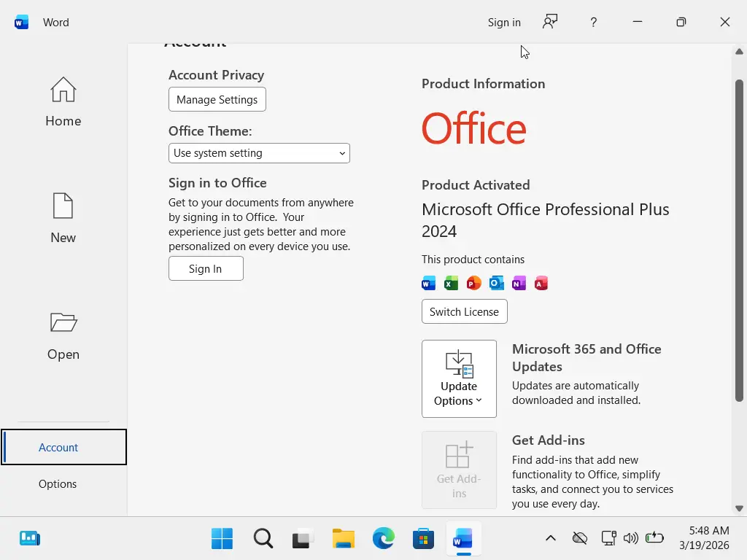Click Sign in link in title bar
Image resolution: width=747 pixels, height=560 pixels.
[x=504, y=23]
